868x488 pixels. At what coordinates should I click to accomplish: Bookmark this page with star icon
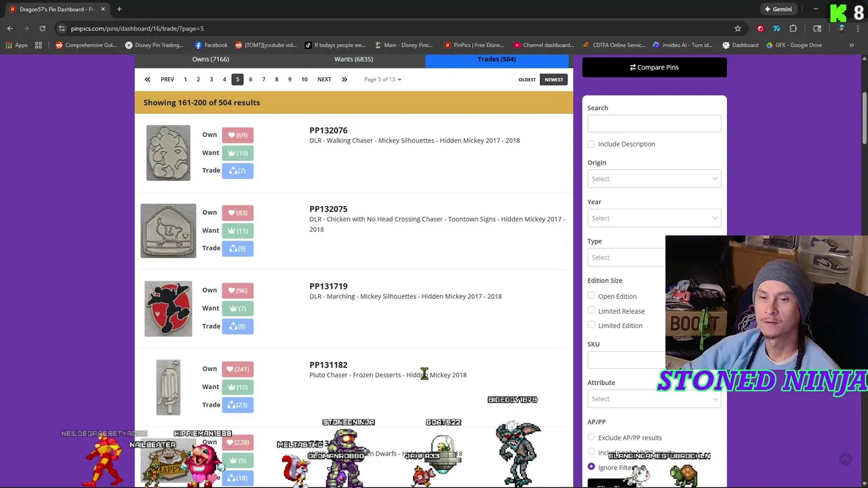pyautogui.click(x=737, y=28)
